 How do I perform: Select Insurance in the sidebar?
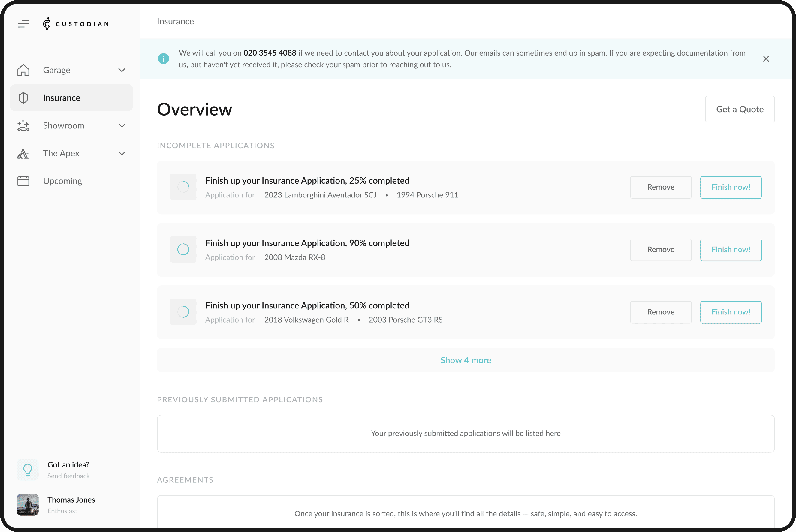pyautogui.click(x=62, y=98)
